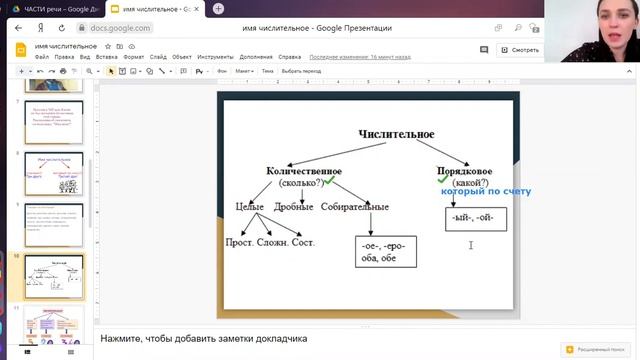Open the Объект menu
This screenshot has height=360, width=640.
click(x=182, y=57)
